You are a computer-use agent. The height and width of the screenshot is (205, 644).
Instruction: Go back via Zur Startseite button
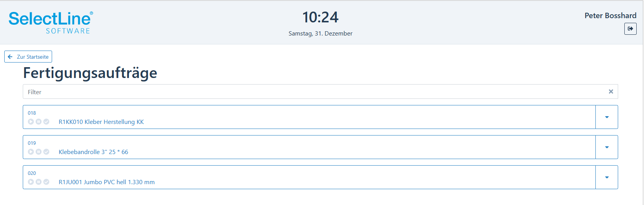tap(28, 57)
